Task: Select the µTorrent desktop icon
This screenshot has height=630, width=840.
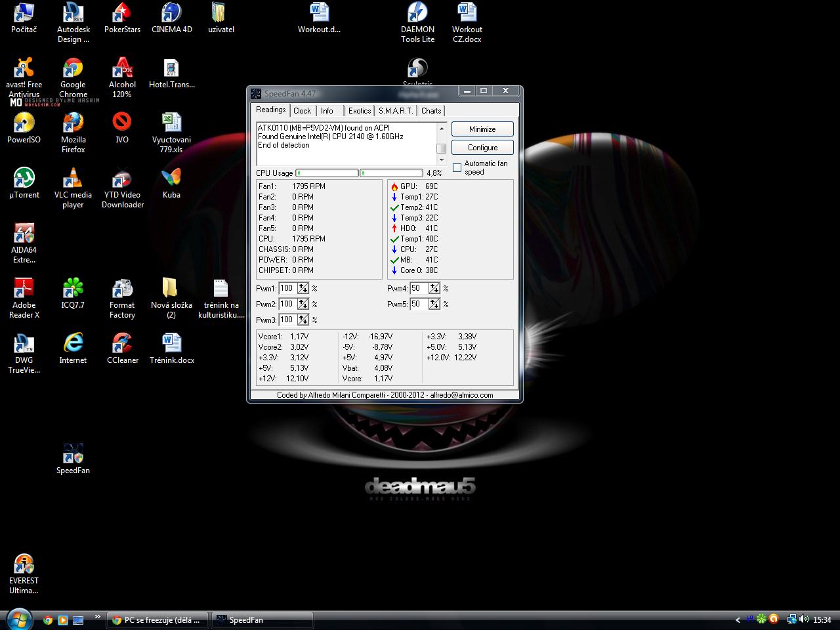Action: [x=24, y=178]
